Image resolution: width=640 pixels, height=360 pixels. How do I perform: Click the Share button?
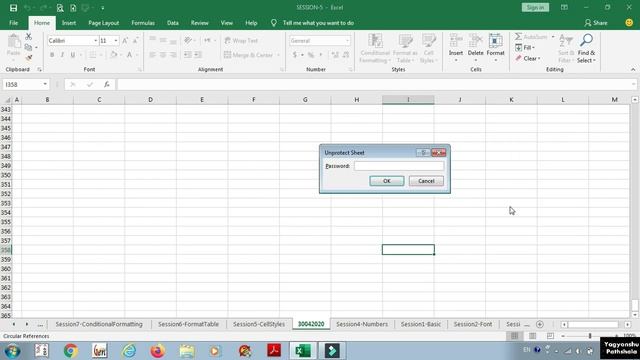(x=596, y=23)
